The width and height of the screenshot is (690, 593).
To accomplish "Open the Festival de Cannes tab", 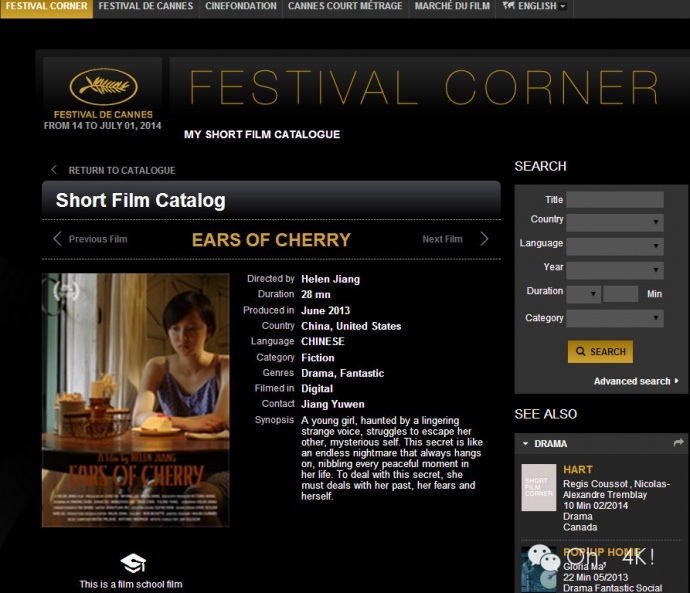I will pos(146,6).
